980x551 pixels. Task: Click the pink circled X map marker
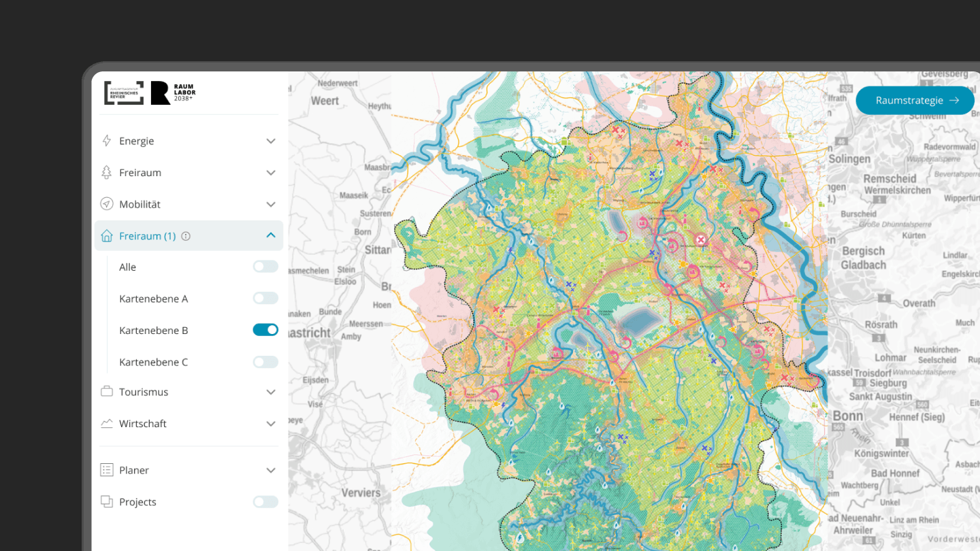click(x=700, y=239)
